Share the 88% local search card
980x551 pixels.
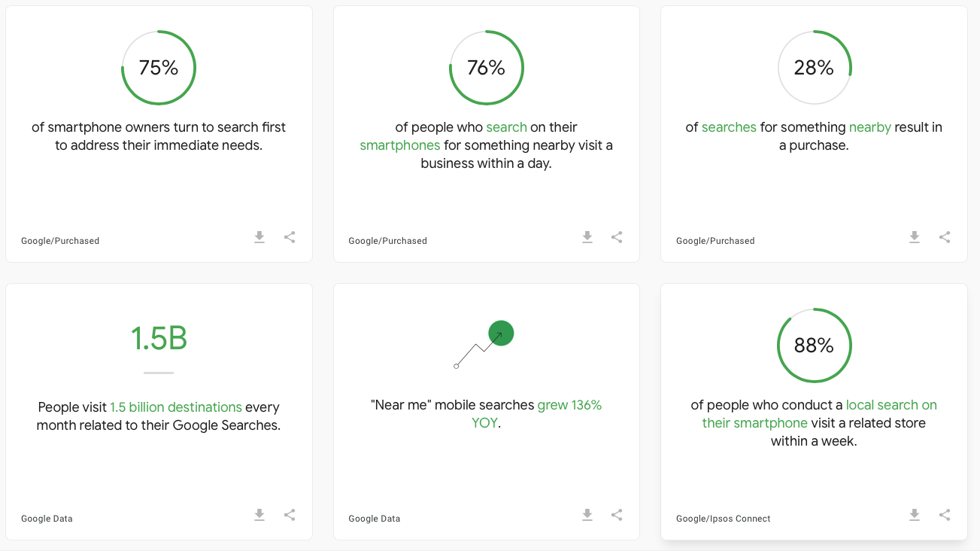(945, 515)
